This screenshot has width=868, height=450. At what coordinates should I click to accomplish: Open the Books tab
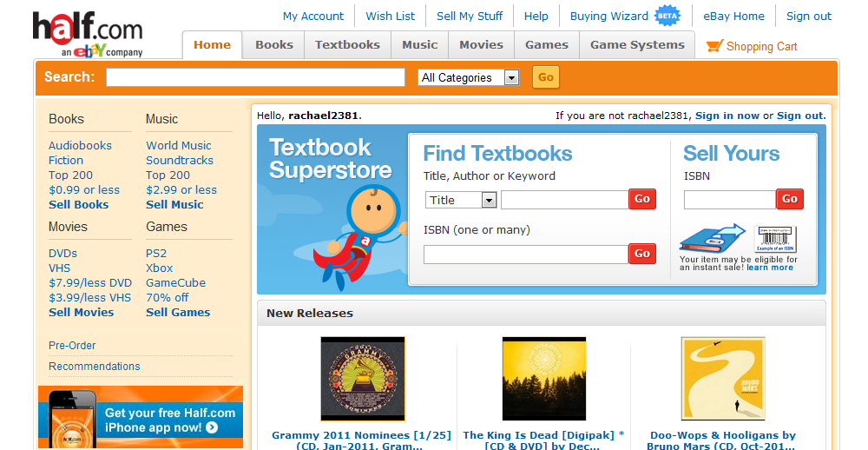tap(274, 45)
